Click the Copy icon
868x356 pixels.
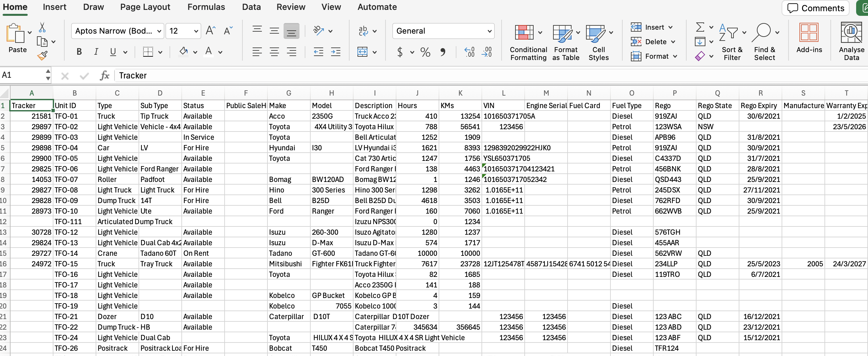(x=42, y=42)
